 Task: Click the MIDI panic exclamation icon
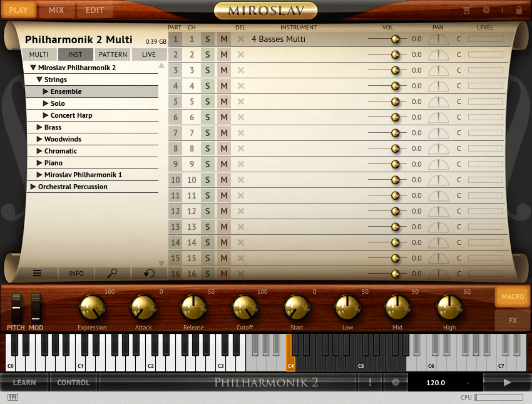370,383
